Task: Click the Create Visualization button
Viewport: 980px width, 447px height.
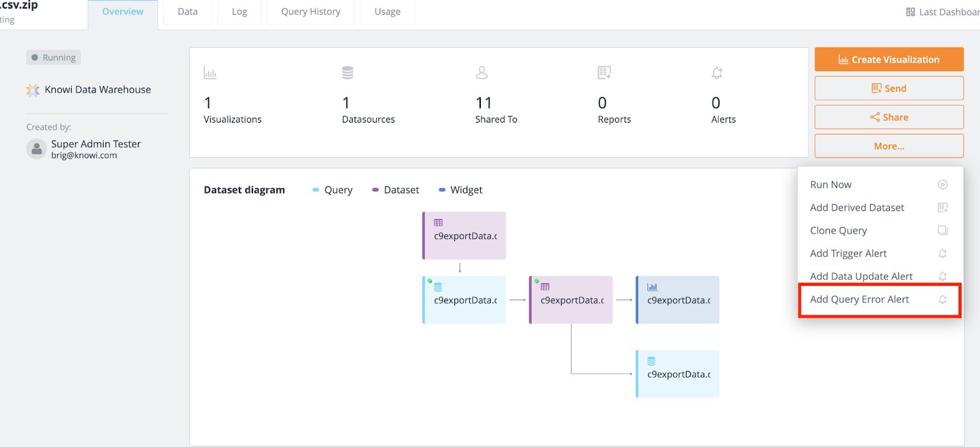Action: [x=889, y=59]
